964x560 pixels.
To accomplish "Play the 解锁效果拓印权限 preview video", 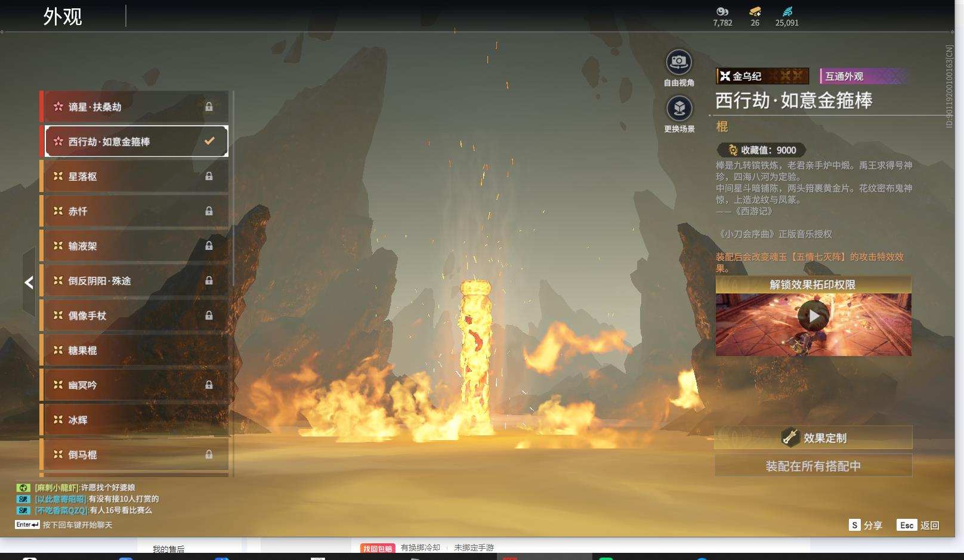I will click(x=814, y=316).
